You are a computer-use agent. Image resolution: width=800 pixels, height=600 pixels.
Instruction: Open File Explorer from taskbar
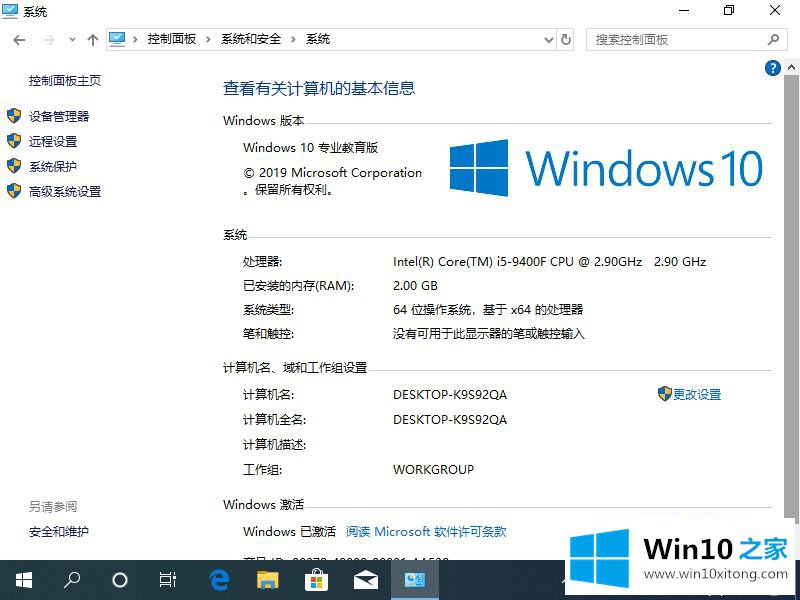pos(267,580)
